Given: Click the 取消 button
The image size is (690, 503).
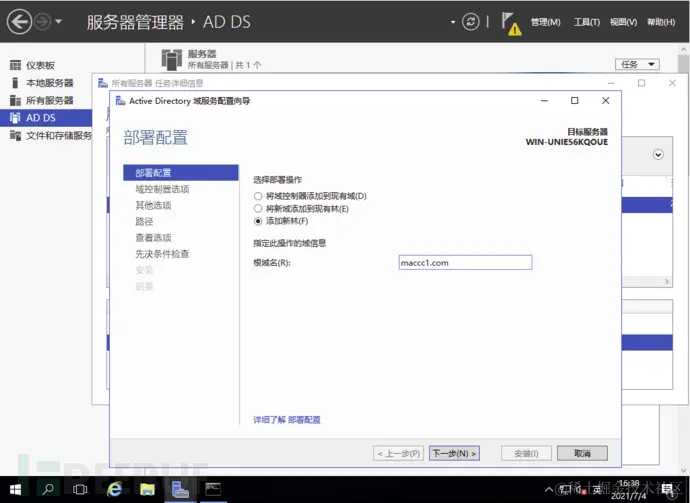Looking at the screenshot, I should (x=582, y=453).
